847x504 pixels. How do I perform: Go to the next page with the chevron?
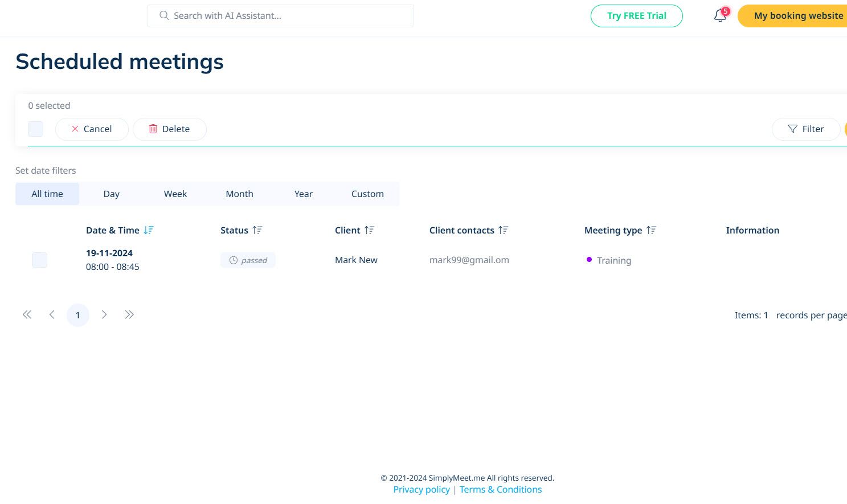tap(104, 314)
